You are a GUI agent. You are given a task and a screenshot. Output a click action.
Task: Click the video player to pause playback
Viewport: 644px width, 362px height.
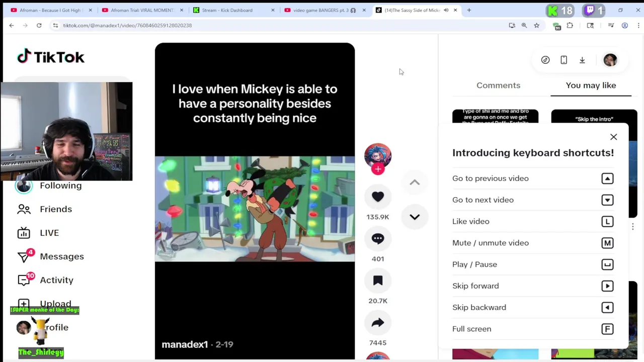pyautogui.click(x=255, y=201)
